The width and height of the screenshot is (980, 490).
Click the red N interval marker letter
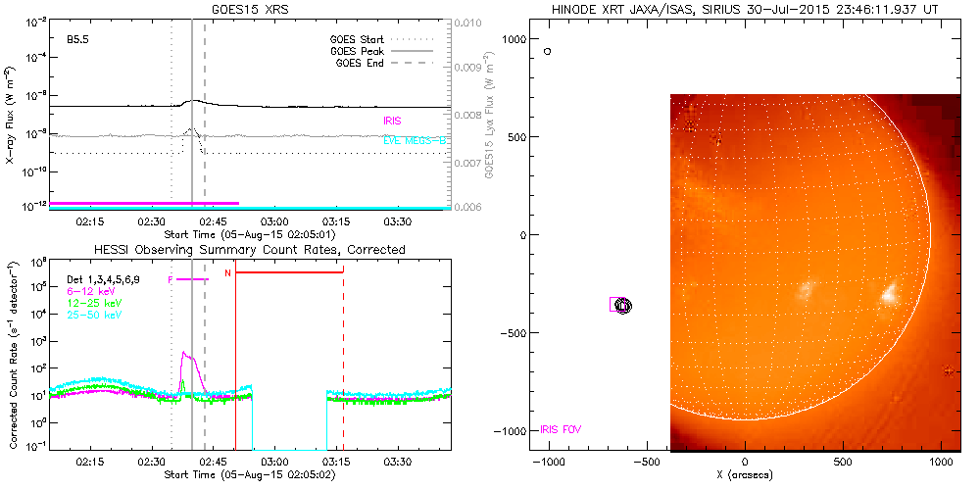[x=227, y=272]
